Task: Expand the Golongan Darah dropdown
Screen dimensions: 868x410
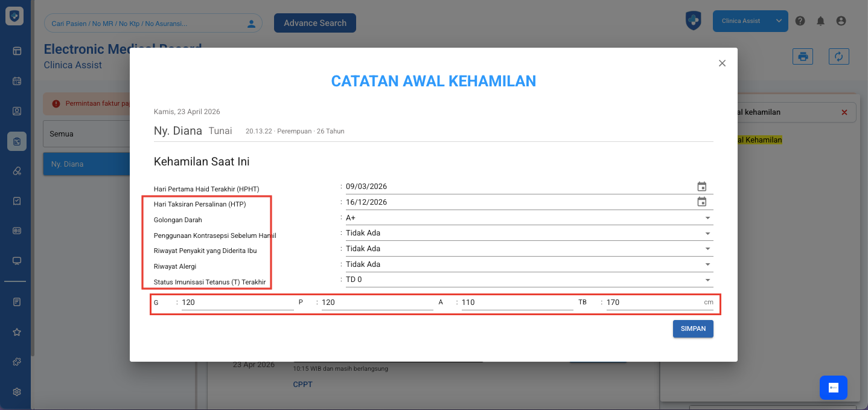Action: 707,218
